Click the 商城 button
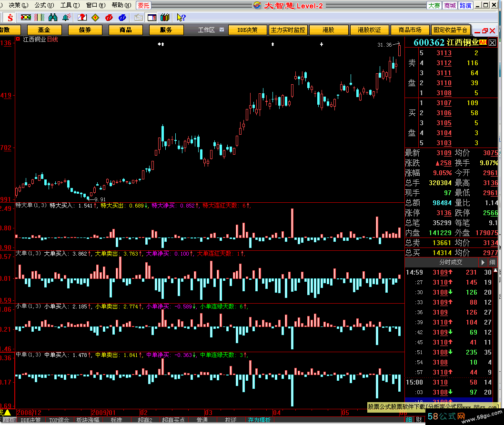Image resolution: width=504 pixels, height=425 pixels. pyautogui.click(x=450, y=5)
